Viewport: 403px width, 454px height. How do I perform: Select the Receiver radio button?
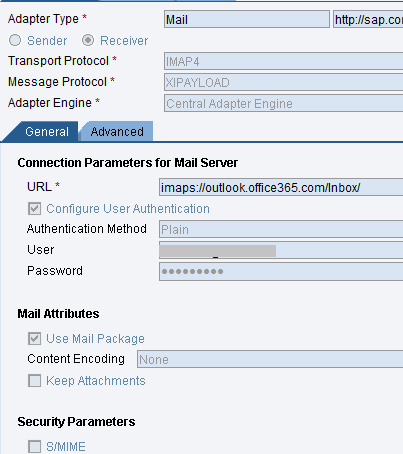tap(88, 40)
